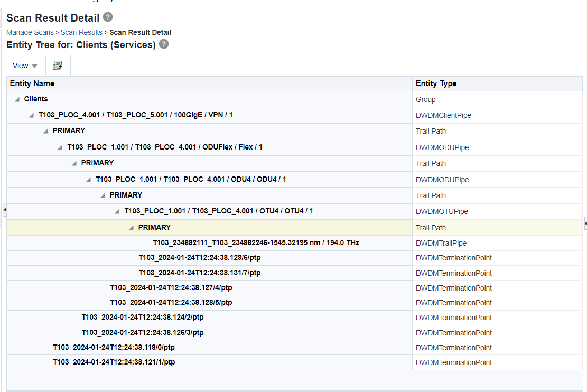The width and height of the screenshot is (587, 392).
Task: Click the Entity Type column header
Action: click(436, 83)
